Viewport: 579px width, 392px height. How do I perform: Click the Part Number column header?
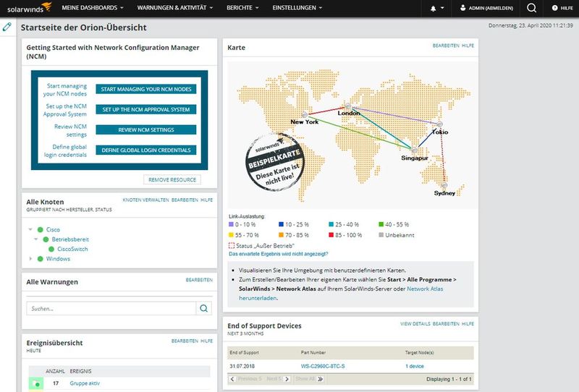click(313, 352)
